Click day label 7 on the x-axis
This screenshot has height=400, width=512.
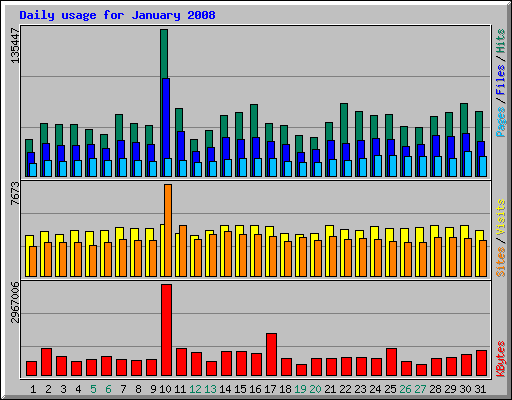pyautogui.click(x=123, y=389)
